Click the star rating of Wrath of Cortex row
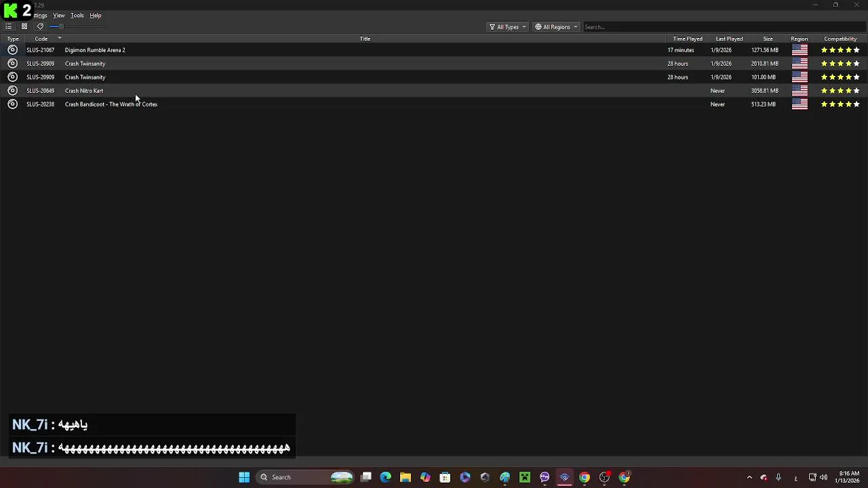The image size is (868, 488). 840,104
